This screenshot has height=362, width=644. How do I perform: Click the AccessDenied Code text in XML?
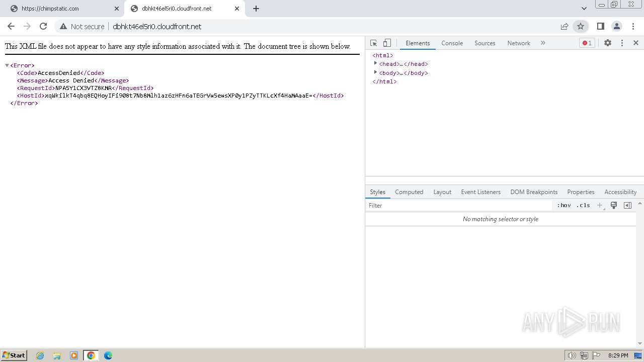[x=59, y=73]
